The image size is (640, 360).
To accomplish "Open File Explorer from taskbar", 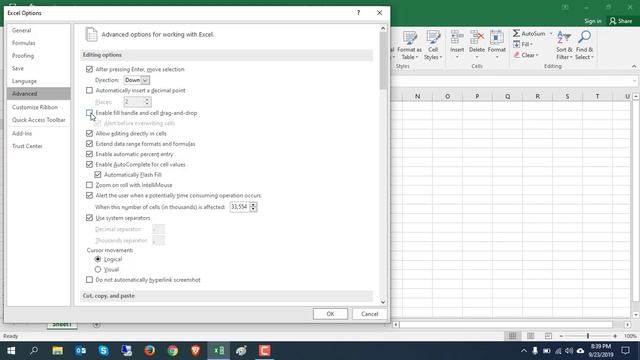I will point(57,351).
